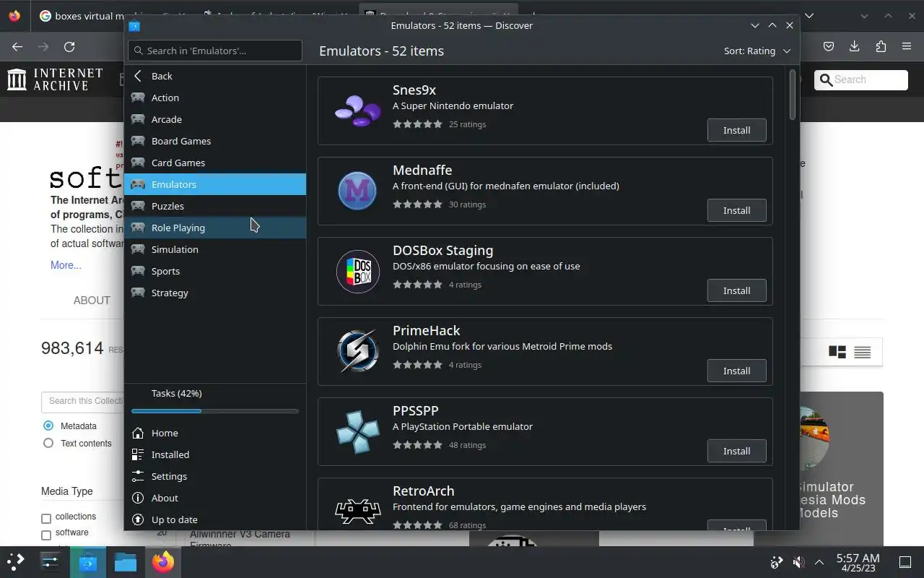Open the RetroArch app icon
The height and width of the screenshot is (578, 924).
click(358, 510)
